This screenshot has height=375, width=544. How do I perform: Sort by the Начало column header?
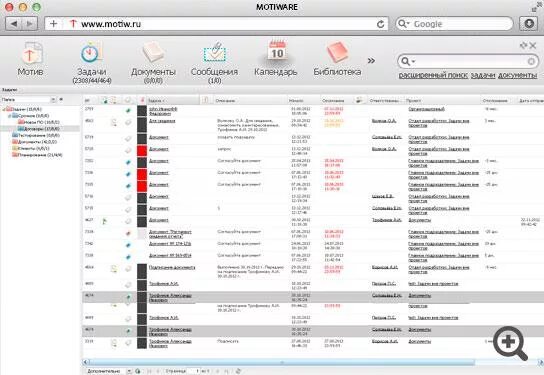(x=303, y=100)
